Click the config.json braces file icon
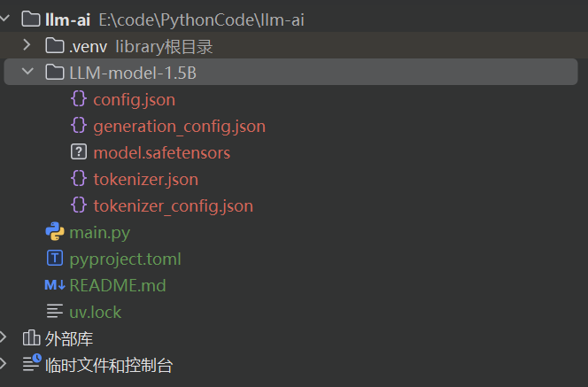 (79, 99)
